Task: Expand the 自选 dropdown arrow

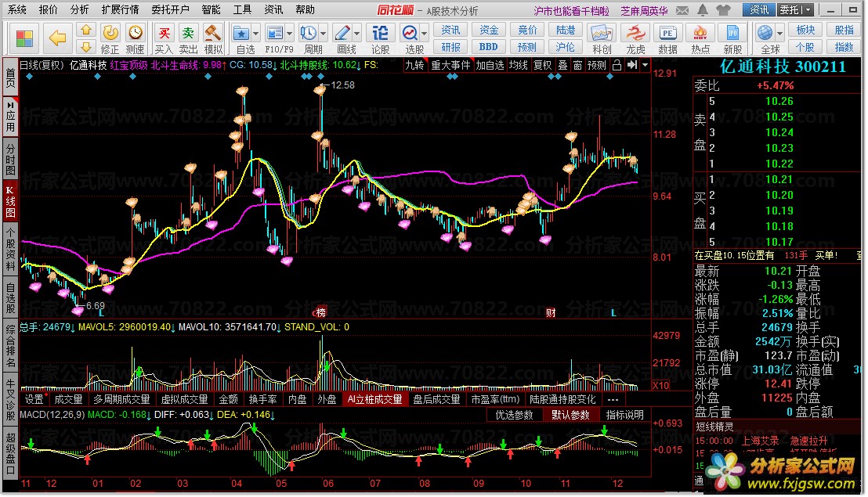Action: 255,34
